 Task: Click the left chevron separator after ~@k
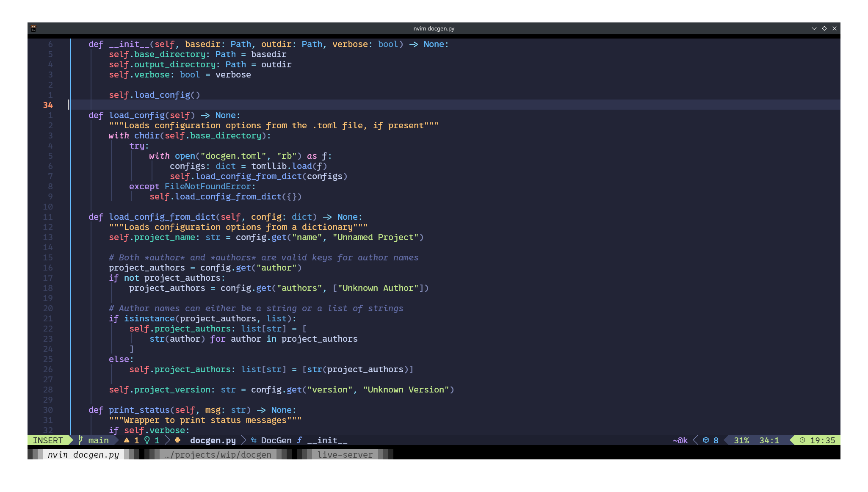coord(696,440)
